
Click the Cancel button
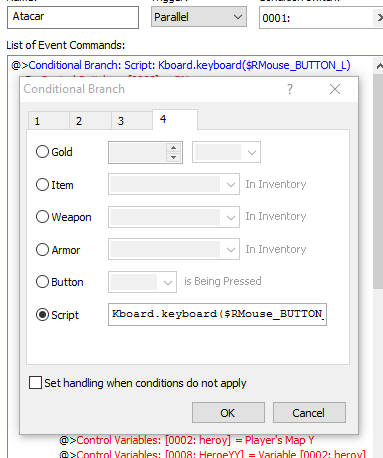pos(309,413)
